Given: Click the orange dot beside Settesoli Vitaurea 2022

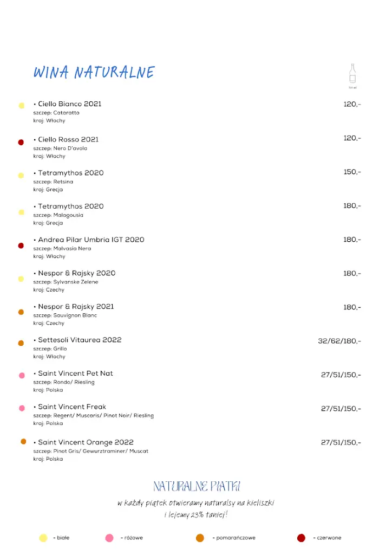Looking at the screenshot, I should click(21, 343).
